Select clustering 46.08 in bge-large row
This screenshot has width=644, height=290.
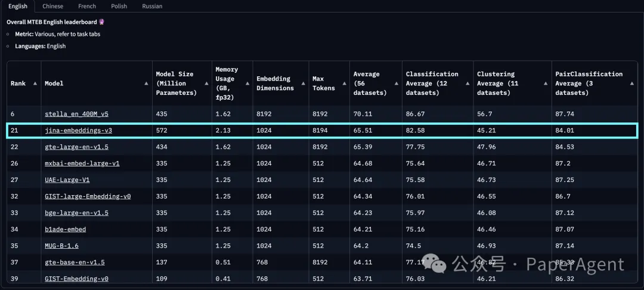pyautogui.click(x=512, y=213)
